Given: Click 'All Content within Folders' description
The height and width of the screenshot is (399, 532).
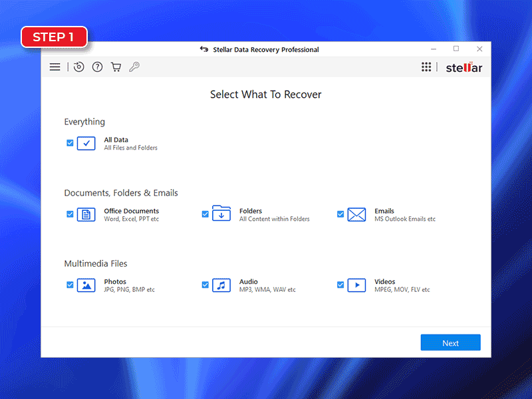Looking at the screenshot, I should pos(274,219).
